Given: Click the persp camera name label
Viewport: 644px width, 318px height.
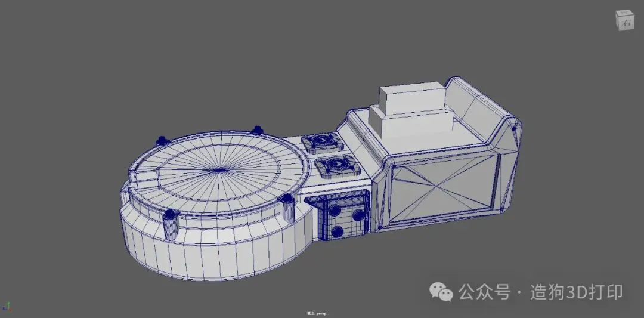Looking at the screenshot, I should 316,314.
